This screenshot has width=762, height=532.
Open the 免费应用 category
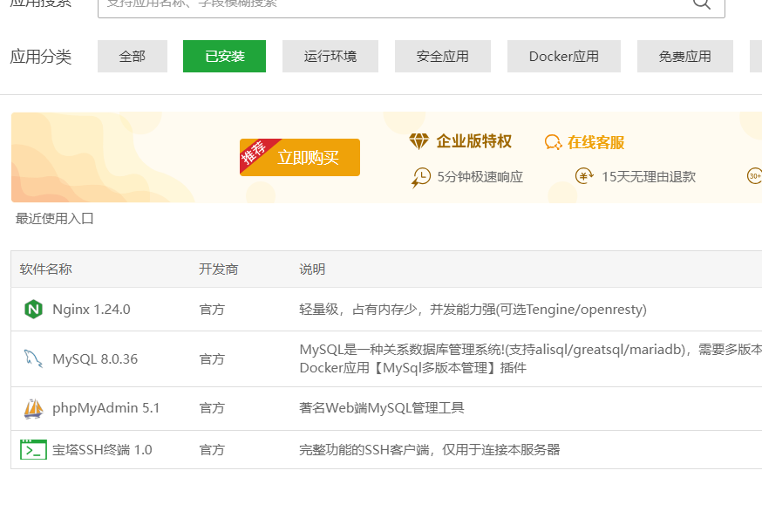[x=684, y=57]
